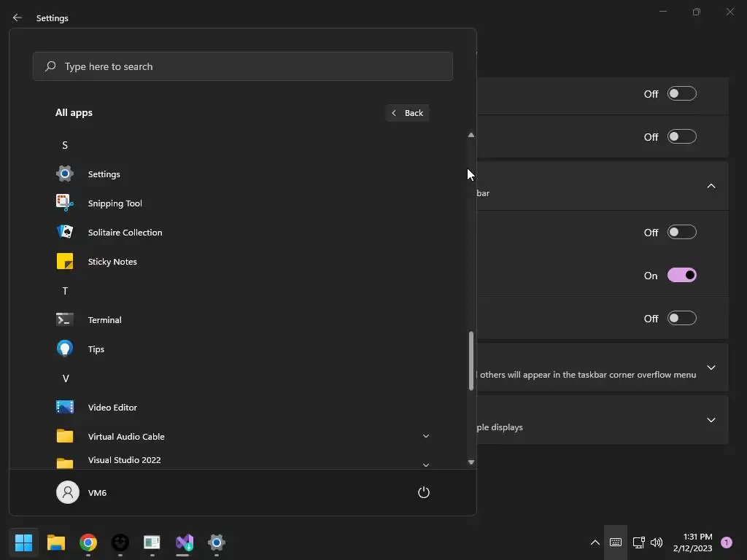747x560 pixels.
Task: Open touch keyboard tray icon
Action: tap(616, 542)
